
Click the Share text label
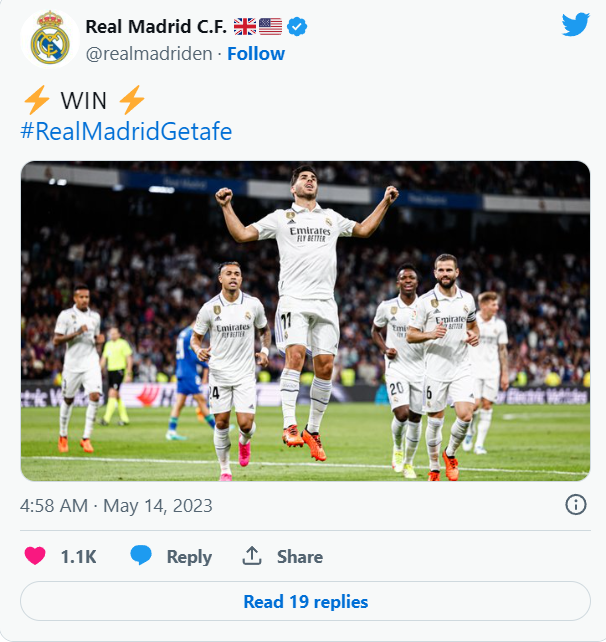(300, 557)
